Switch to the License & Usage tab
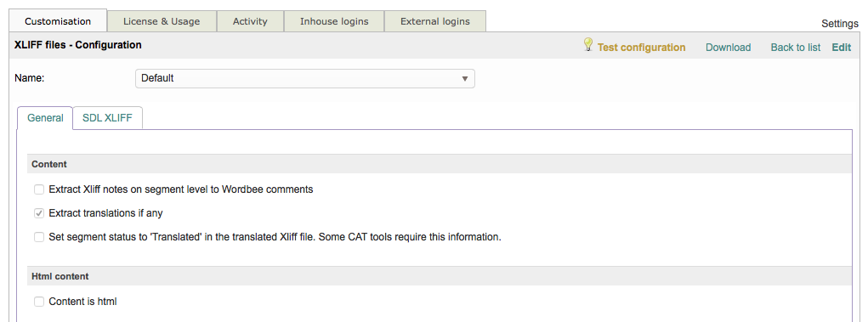The width and height of the screenshot is (868, 322). pos(162,21)
